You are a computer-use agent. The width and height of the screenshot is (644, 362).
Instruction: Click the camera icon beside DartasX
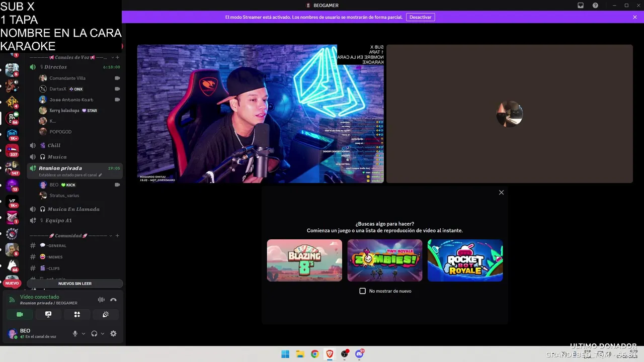tap(117, 89)
